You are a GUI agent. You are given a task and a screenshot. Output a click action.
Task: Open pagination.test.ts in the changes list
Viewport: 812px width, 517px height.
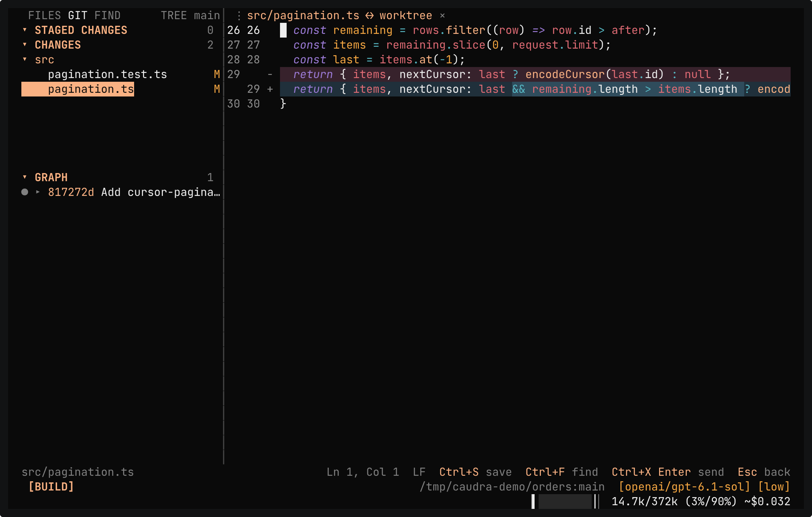108,74
